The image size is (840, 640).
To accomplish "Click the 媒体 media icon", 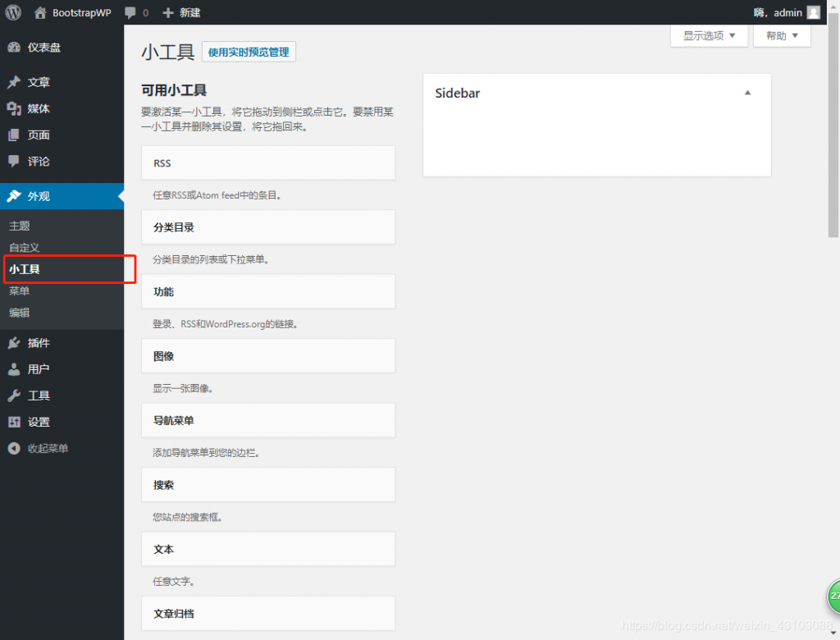I will tap(14, 108).
